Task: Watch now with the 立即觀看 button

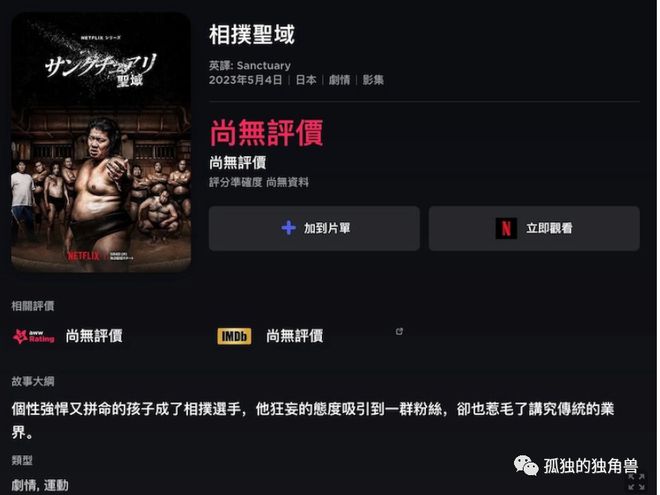Action: 534,229
